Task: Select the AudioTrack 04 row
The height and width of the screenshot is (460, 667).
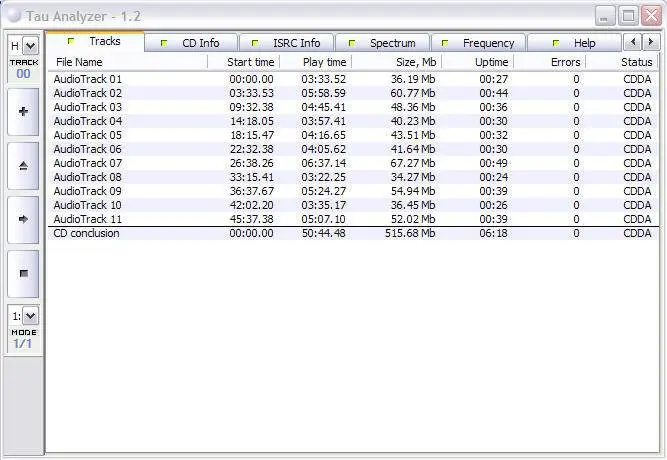Action: 353,121
